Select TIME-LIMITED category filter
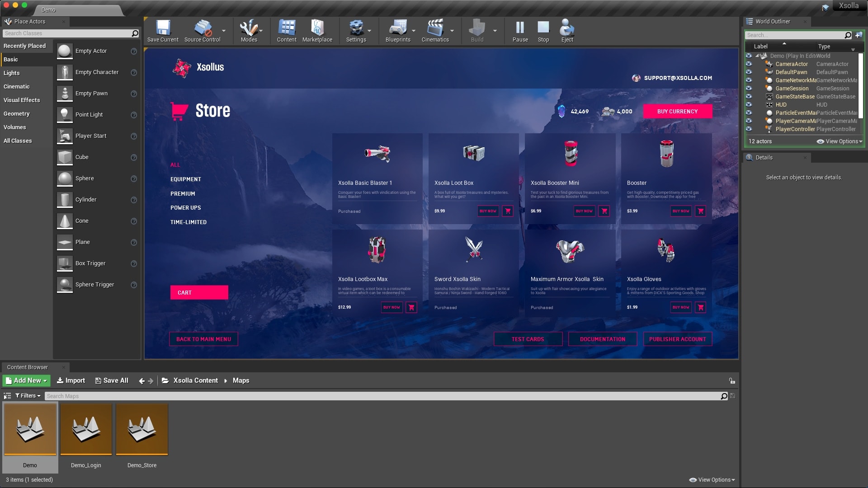The width and height of the screenshot is (868, 488). (189, 221)
